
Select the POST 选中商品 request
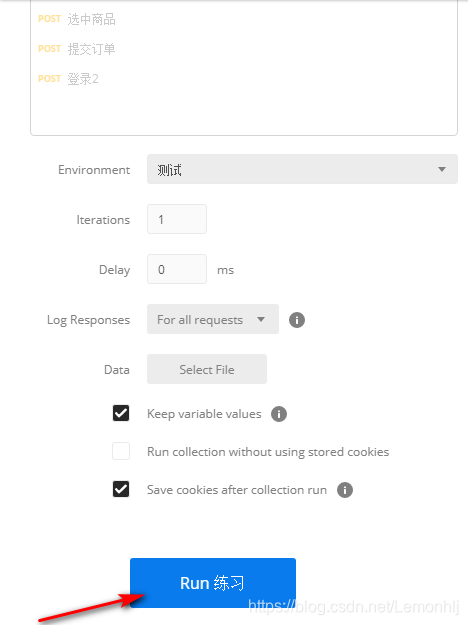(77, 19)
